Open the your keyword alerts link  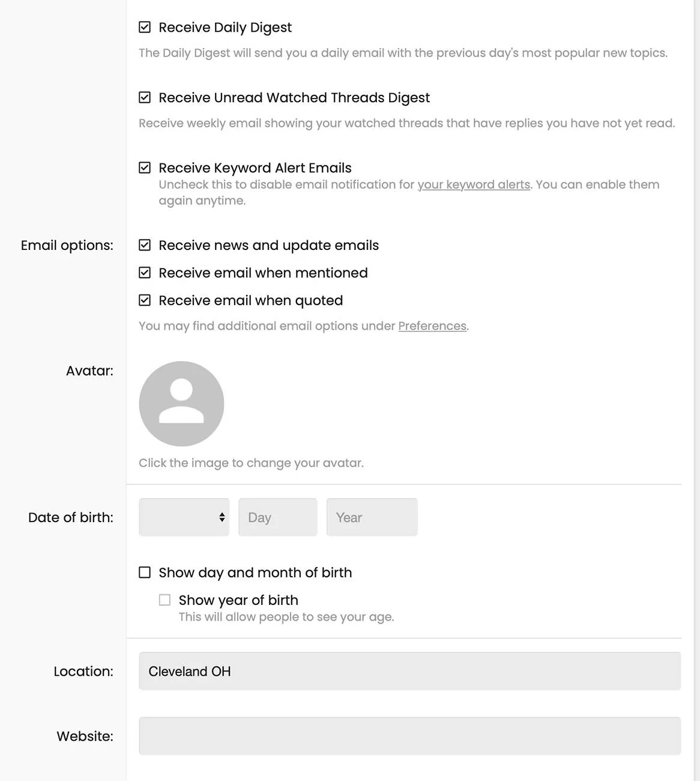coord(474,185)
